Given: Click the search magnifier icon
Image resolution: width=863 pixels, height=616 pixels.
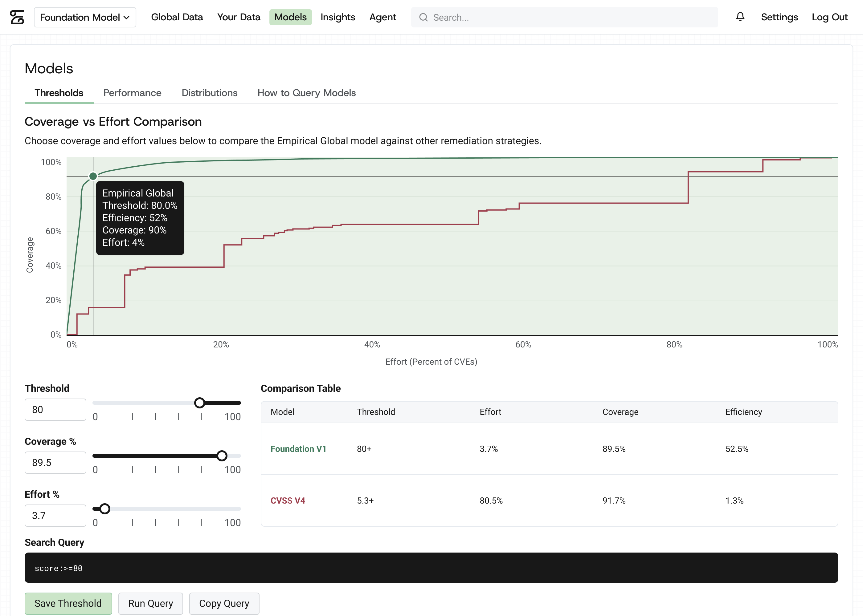Looking at the screenshot, I should [423, 18].
